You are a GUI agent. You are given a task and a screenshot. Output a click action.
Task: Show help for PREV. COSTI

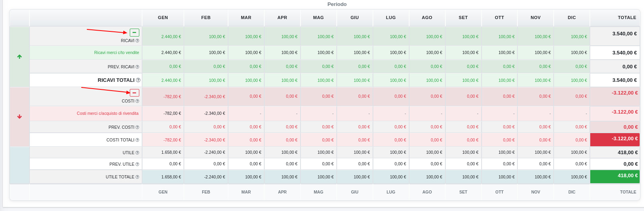[137, 128]
